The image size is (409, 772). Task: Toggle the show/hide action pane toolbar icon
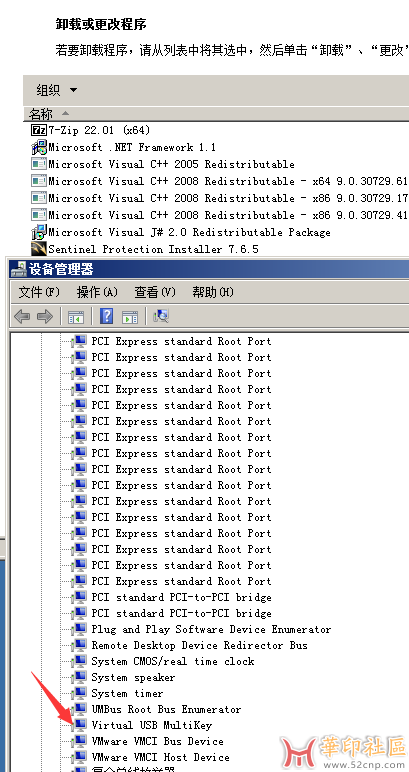130,317
